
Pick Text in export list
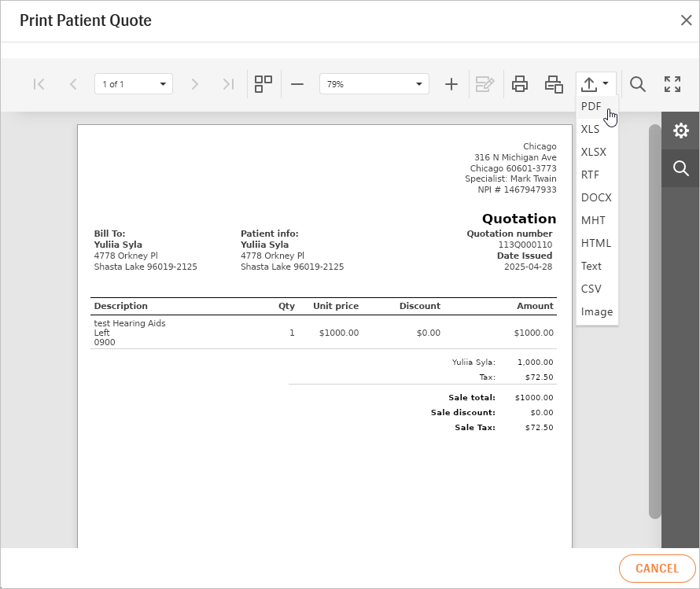click(596, 266)
